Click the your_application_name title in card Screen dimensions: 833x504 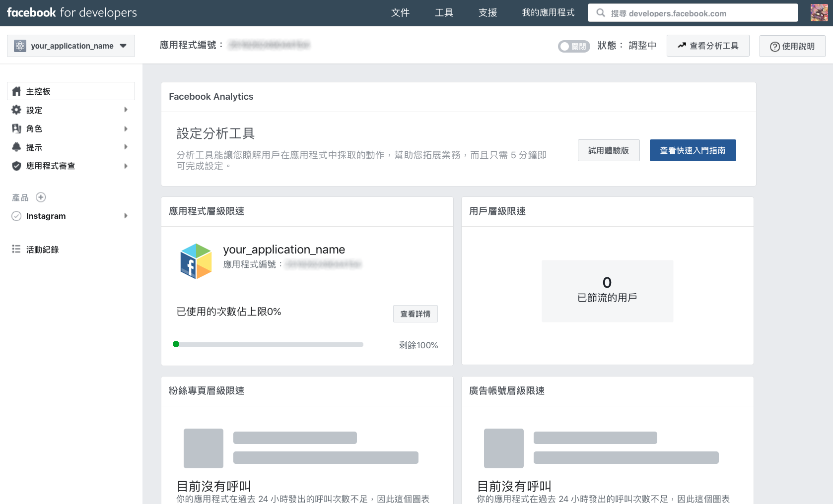(284, 250)
